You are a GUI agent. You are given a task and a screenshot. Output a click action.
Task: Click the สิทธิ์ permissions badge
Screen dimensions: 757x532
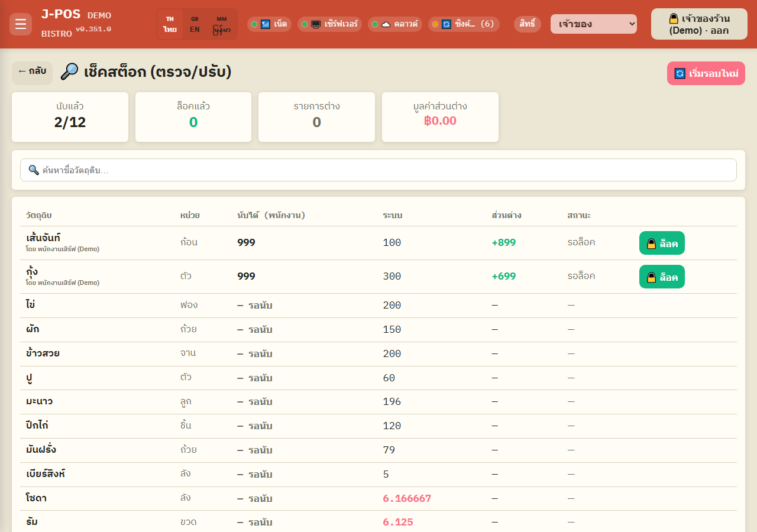tap(528, 24)
